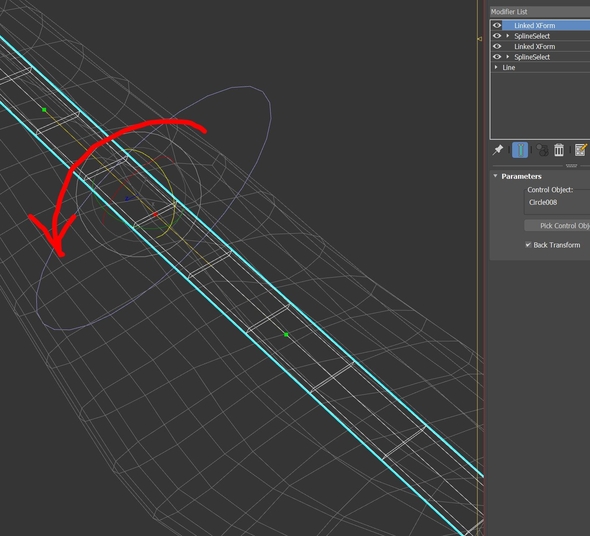This screenshot has width=590, height=536.
Task: Remove modifier using the trash can icon
Action: 559,150
